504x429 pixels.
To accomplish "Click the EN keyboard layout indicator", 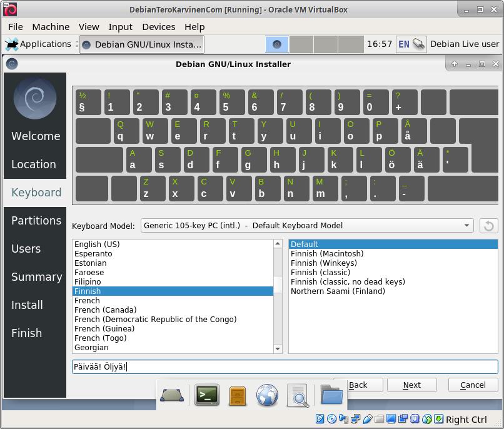I will (x=404, y=44).
